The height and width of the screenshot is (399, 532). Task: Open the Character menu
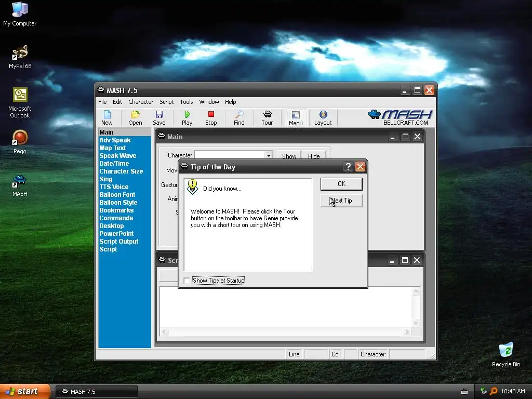[141, 102]
